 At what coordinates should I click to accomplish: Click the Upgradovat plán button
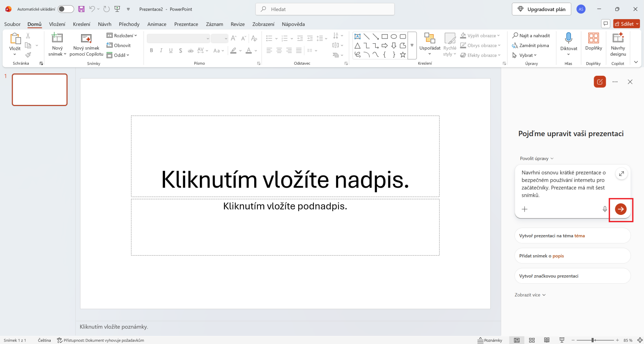[x=541, y=9]
